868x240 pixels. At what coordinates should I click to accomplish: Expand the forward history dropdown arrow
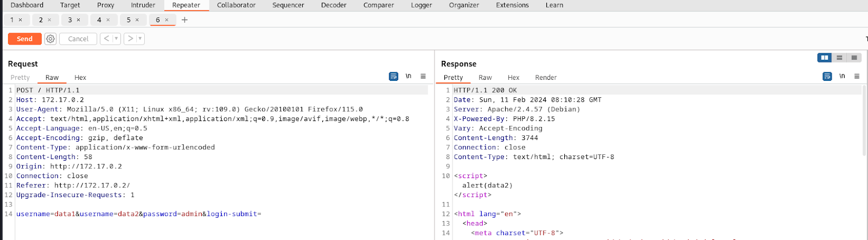coord(140,39)
